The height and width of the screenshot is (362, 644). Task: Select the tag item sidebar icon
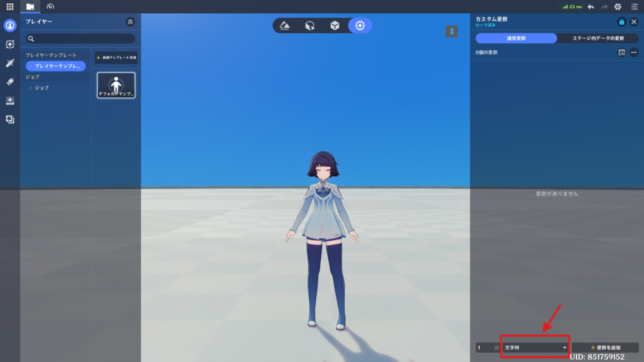(10, 82)
